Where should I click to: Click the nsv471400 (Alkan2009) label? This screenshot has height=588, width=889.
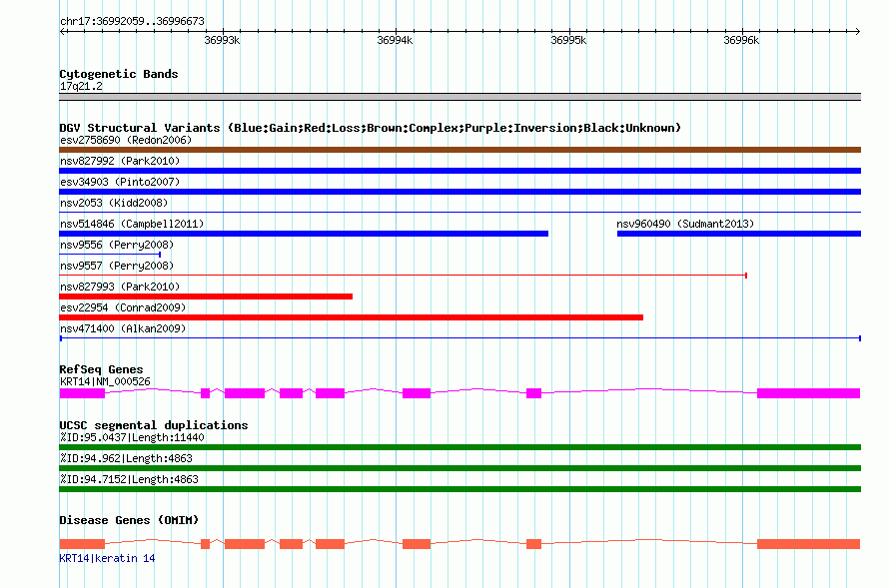[123, 328]
